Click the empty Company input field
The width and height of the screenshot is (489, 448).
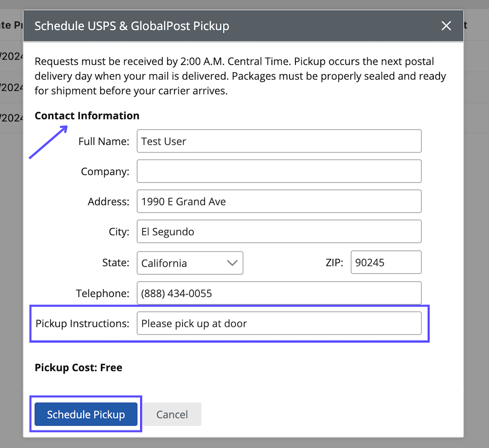[x=279, y=171]
